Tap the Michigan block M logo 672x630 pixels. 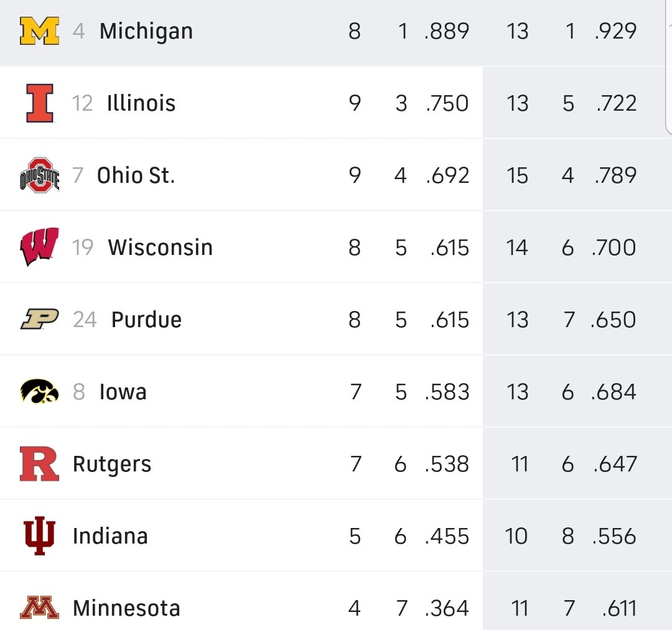[39, 31]
